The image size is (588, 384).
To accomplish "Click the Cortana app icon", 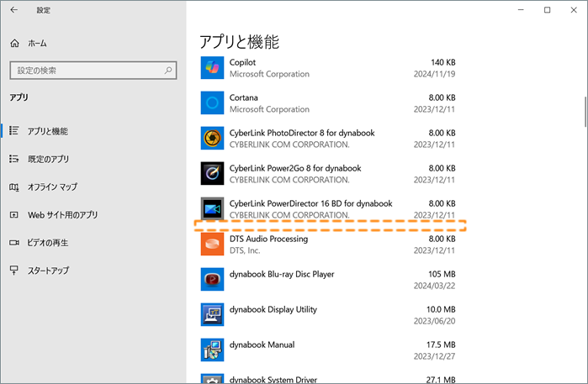I will 212,103.
